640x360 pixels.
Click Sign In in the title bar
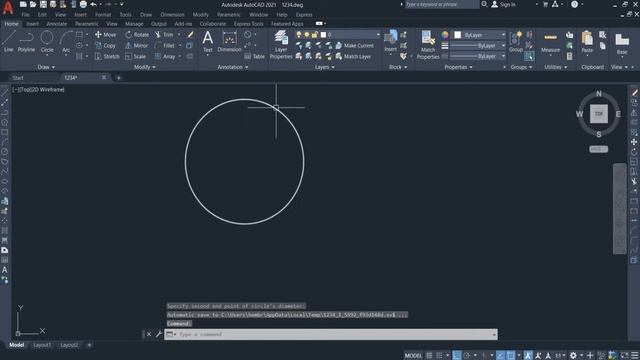pos(503,4)
